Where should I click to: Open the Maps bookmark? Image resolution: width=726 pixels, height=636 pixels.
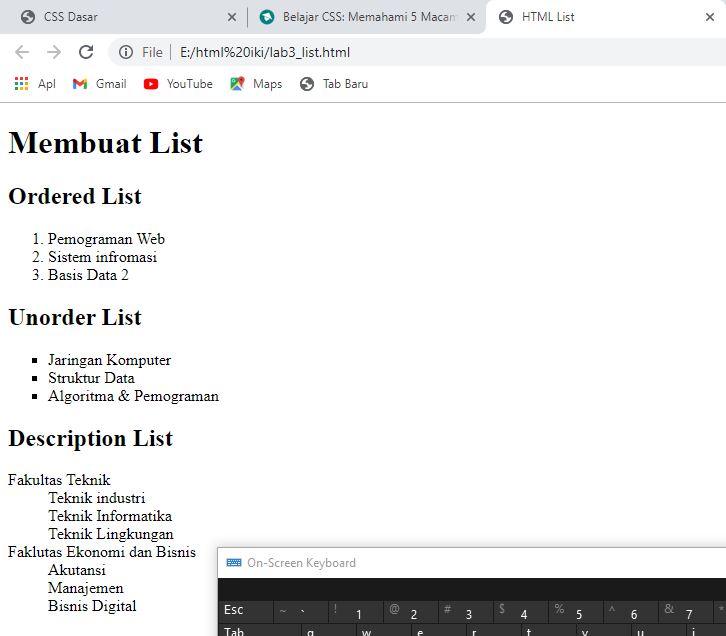click(256, 84)
